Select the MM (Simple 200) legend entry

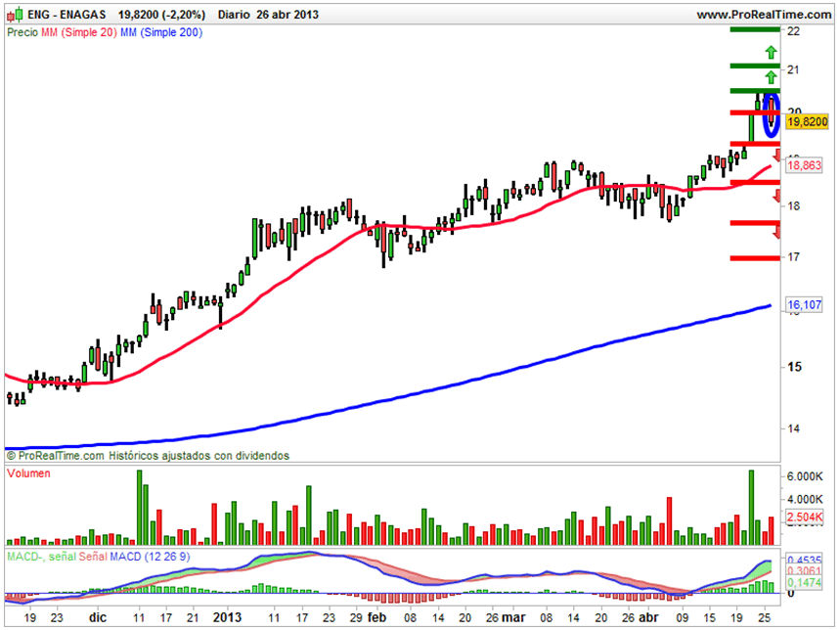pyautogui.click(x=161, y=32)
